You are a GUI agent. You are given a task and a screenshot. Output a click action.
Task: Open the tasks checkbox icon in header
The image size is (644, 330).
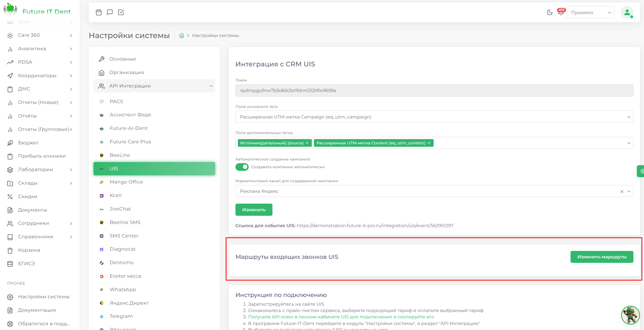121,12
